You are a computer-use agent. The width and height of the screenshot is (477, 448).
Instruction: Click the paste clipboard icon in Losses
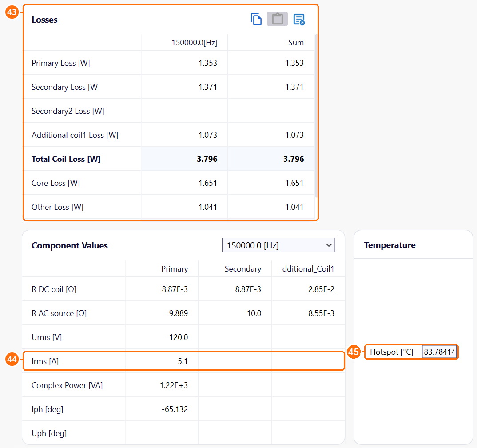(278, 19)
